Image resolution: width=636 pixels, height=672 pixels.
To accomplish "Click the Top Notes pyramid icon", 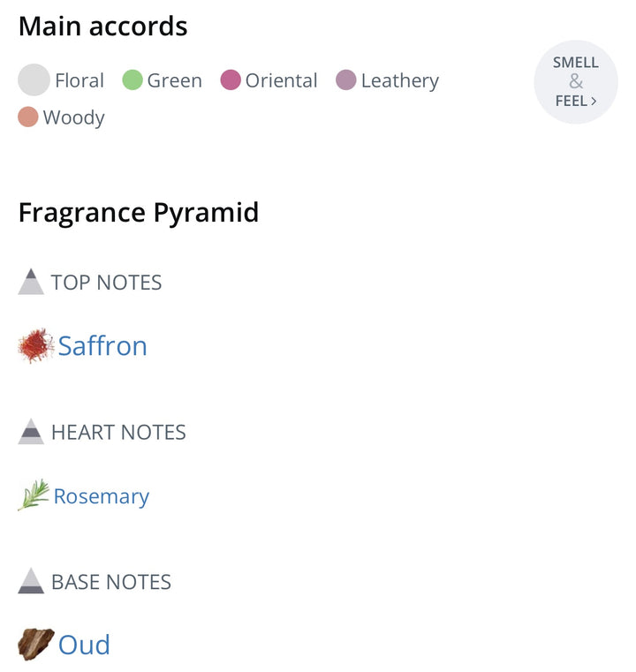I will 31,282.
